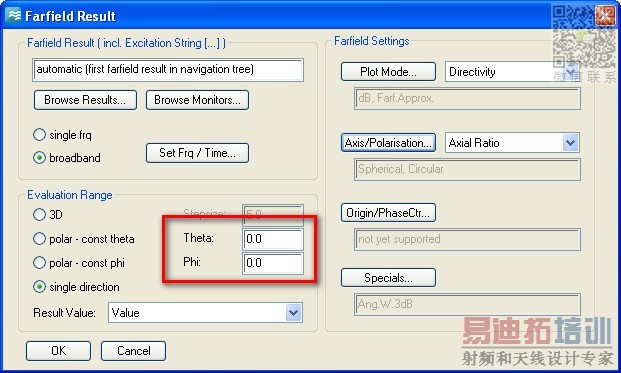621x373 pixels.
Task: Click the 'dB, Farf.Approx.' info field
Action: (467, 98)
